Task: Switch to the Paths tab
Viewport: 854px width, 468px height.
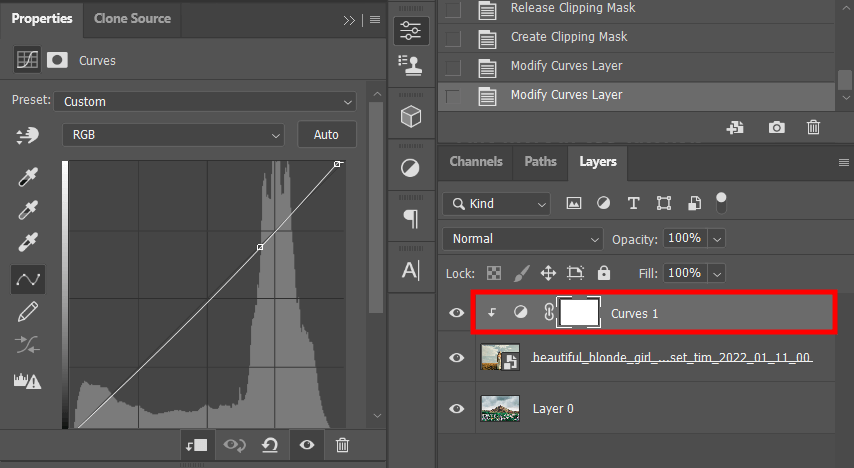Action: click(540, 161)
